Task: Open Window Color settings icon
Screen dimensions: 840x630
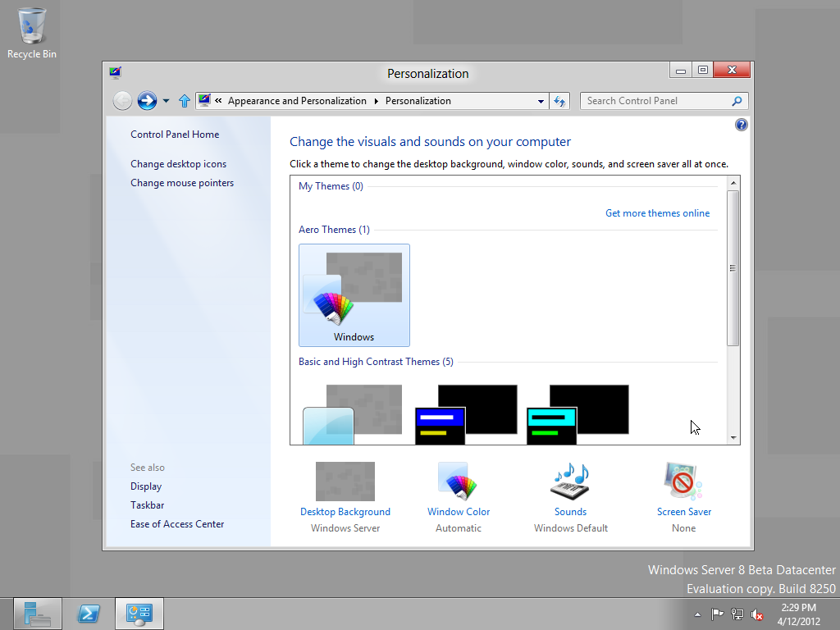Action: [458, 481]
